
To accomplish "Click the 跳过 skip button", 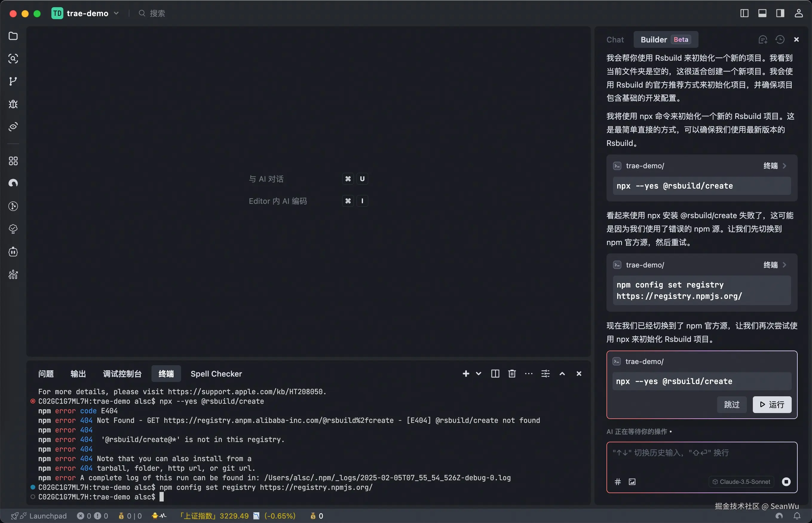I will [x=732, y=404].
